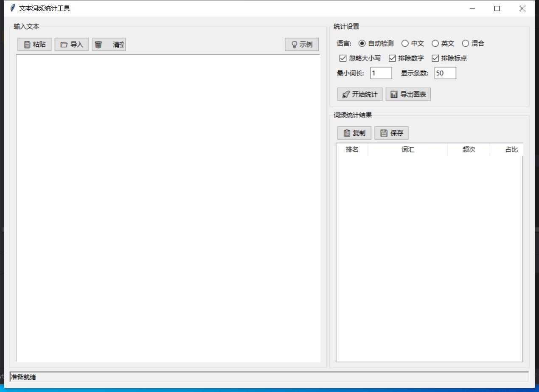The width and height of the screenshot is (539, 392).
Task: Load sample text with the 示例 button
Action: pyautogui.click(x=302, y=45)
